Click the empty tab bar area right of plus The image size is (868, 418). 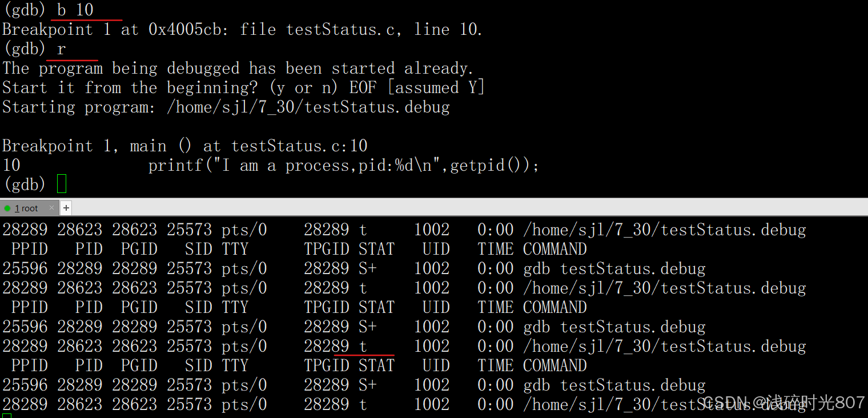pyautogui.click(x=457, y=208)
